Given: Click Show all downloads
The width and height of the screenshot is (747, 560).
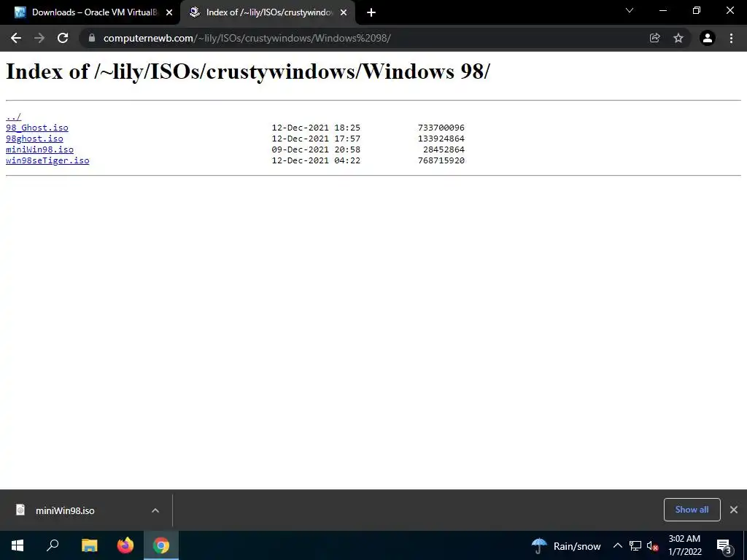Looking at the screenshot, I should coord(692,510).
